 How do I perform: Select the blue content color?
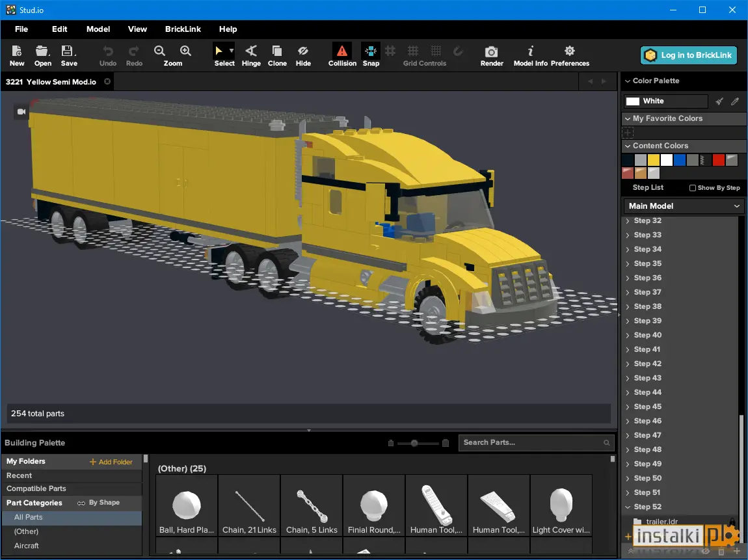[x=680, y=160]
